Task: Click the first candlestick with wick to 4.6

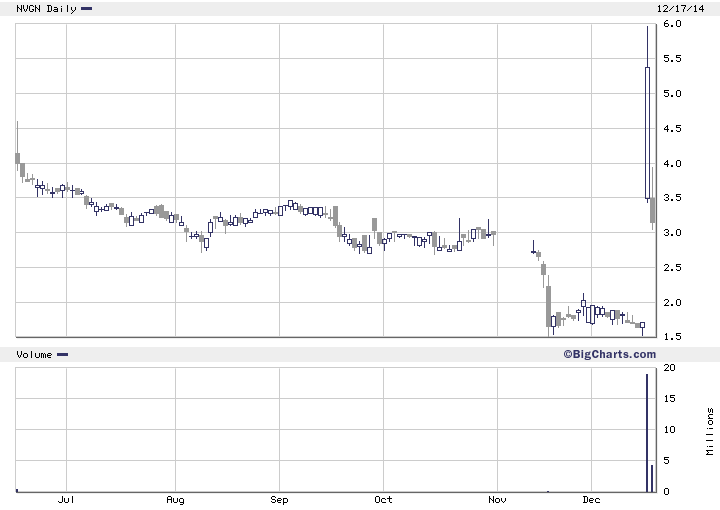Action: tap(17, 146)
